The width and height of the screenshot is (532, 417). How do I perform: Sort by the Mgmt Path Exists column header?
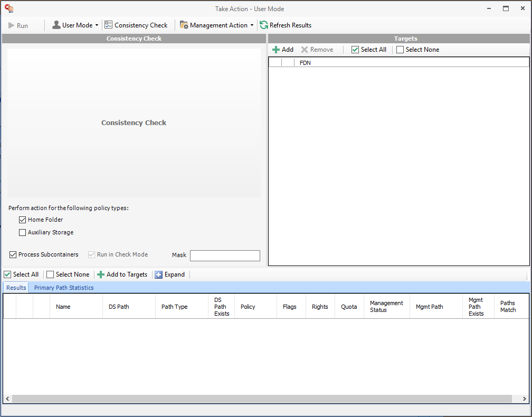(478, 307)
